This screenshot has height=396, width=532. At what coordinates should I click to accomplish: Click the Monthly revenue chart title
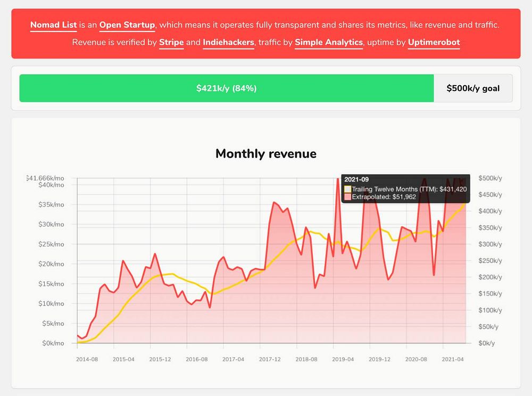(266, 154)
